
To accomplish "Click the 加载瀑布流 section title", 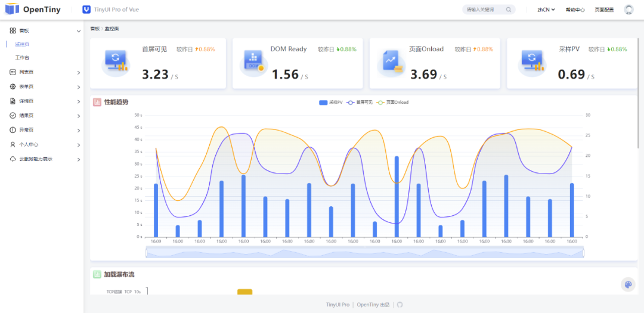I will [x=119, y=274].
